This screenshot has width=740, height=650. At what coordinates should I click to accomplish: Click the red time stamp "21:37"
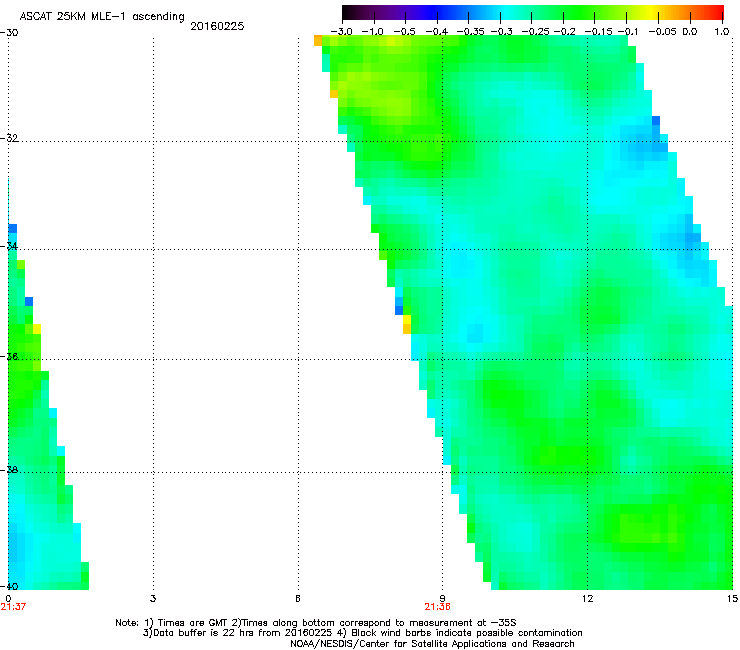click(x=13, y=607)
